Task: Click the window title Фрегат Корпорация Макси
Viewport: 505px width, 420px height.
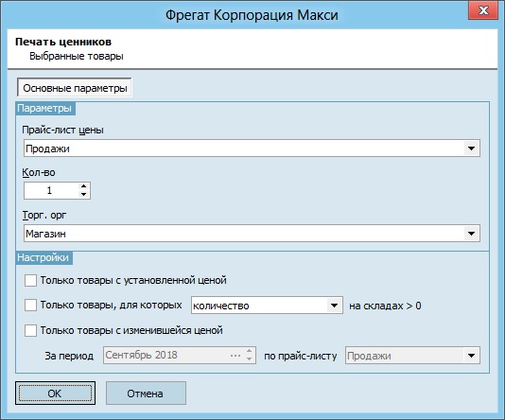Action: click(252, 15)
